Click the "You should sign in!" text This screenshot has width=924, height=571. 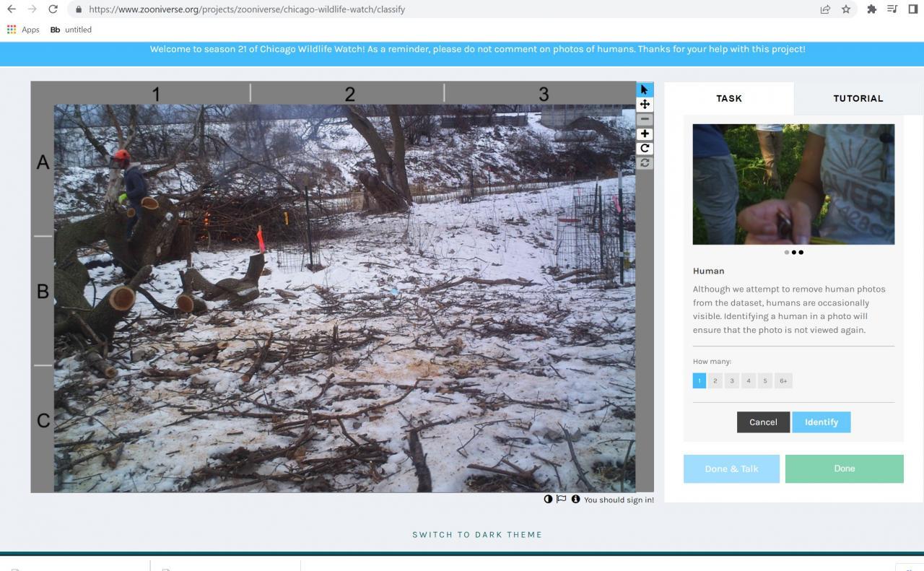619,500
